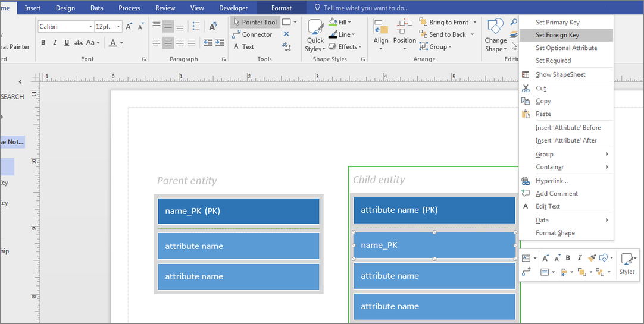The width and height of the screenshot is (644, 324).
Task: Click the Pointer Tool button
Action: [255, 22]
